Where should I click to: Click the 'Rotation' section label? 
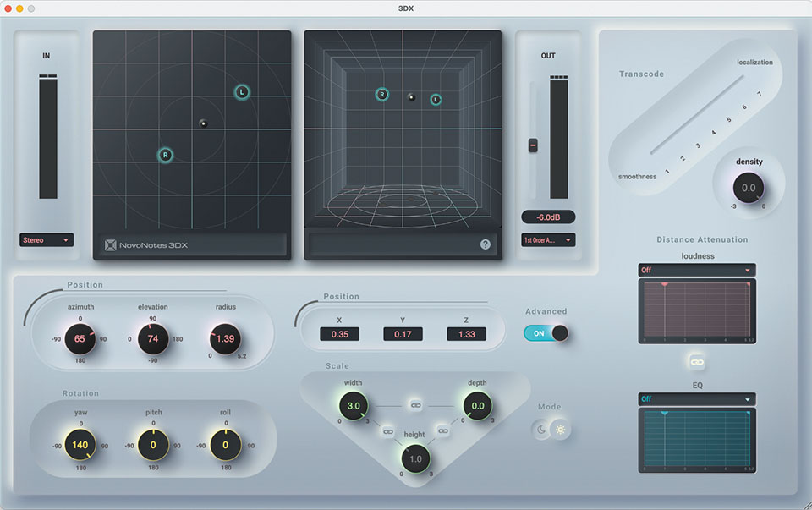click(80, 393)
